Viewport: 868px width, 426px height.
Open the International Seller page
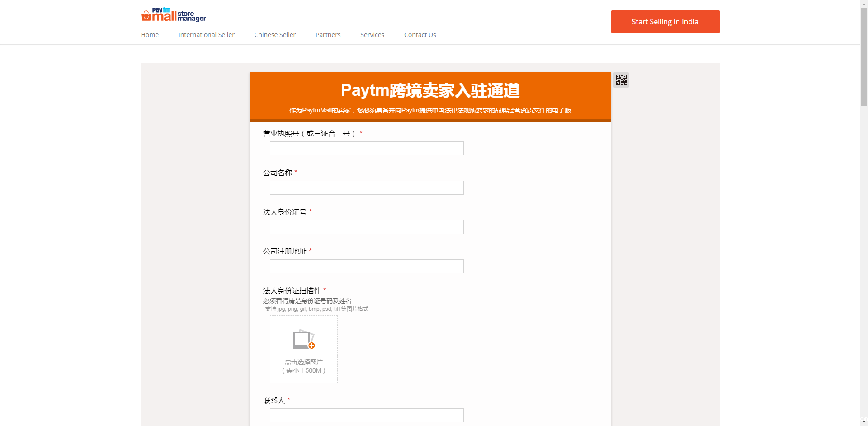(x=206, y=35)
